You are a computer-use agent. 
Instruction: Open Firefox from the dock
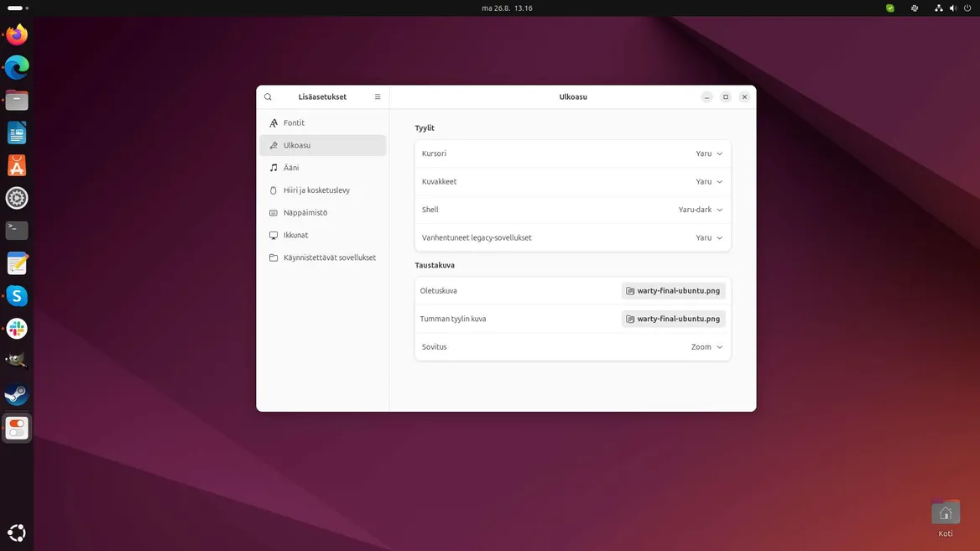pyautogui.click(x=17, y=34)
